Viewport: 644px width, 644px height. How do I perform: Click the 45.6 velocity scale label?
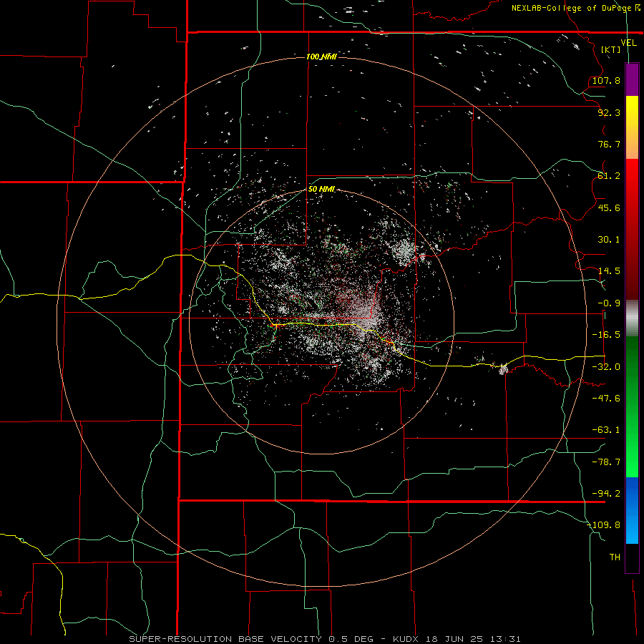click(609, 208)
